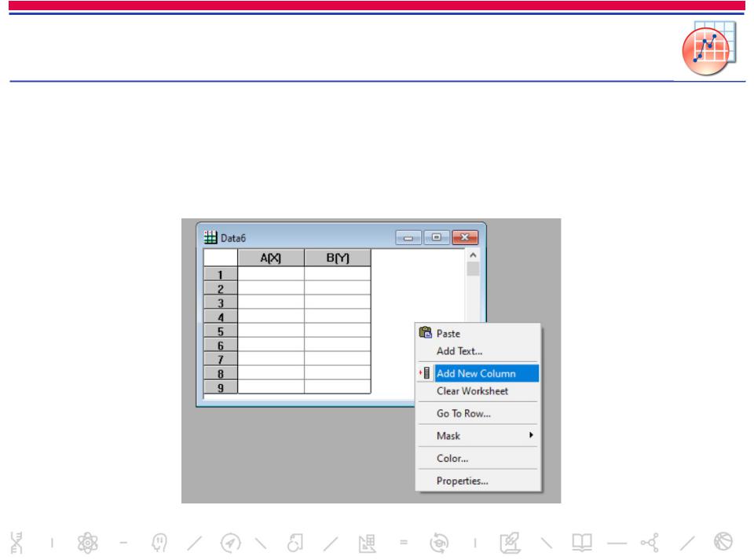
Task: Click the scroll up arrow in Data6
Action: click(x=473, y=255)
